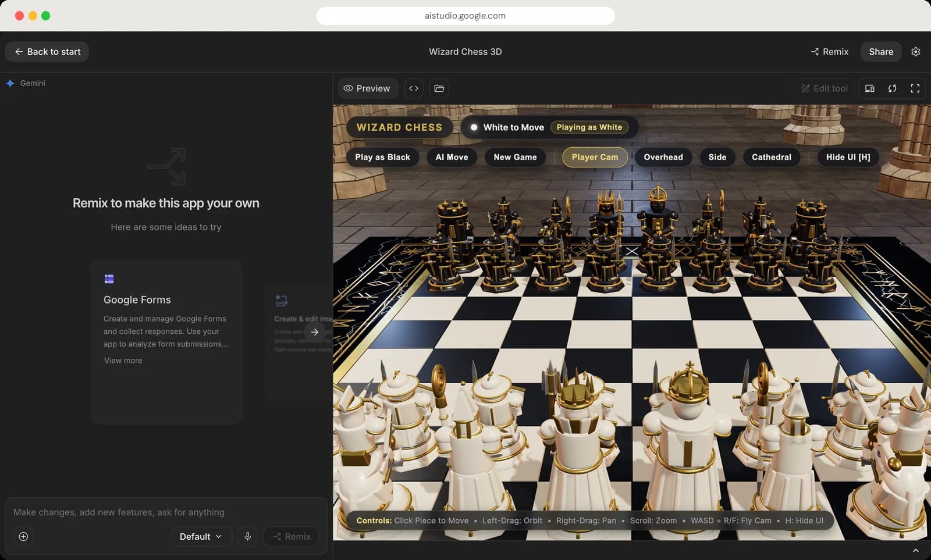
Task: Click the WIZARD CHESS title badge
Action: pyautogui.click(x=399, y=127)
